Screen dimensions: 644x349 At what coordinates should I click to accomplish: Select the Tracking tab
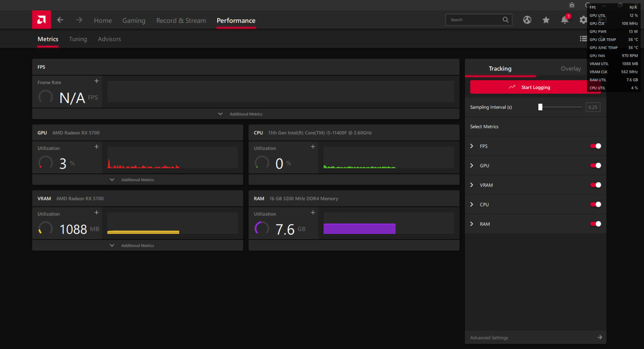[500, 68]
